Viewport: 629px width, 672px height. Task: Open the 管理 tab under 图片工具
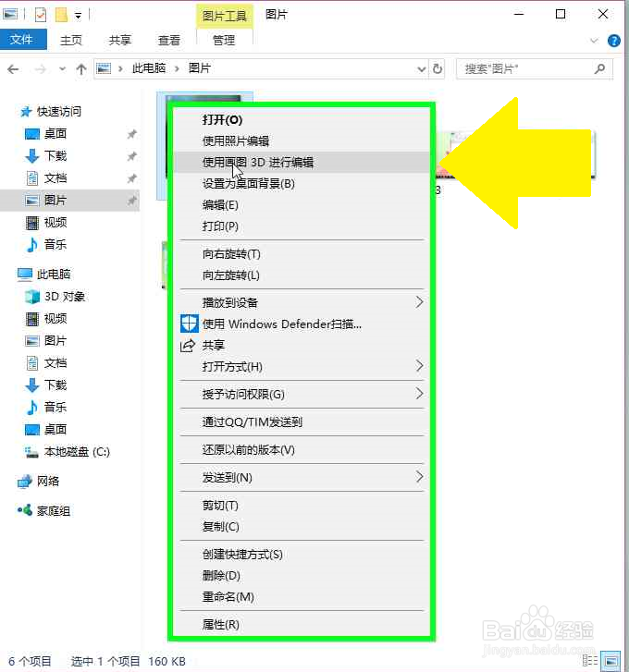[x=224, y=41]
